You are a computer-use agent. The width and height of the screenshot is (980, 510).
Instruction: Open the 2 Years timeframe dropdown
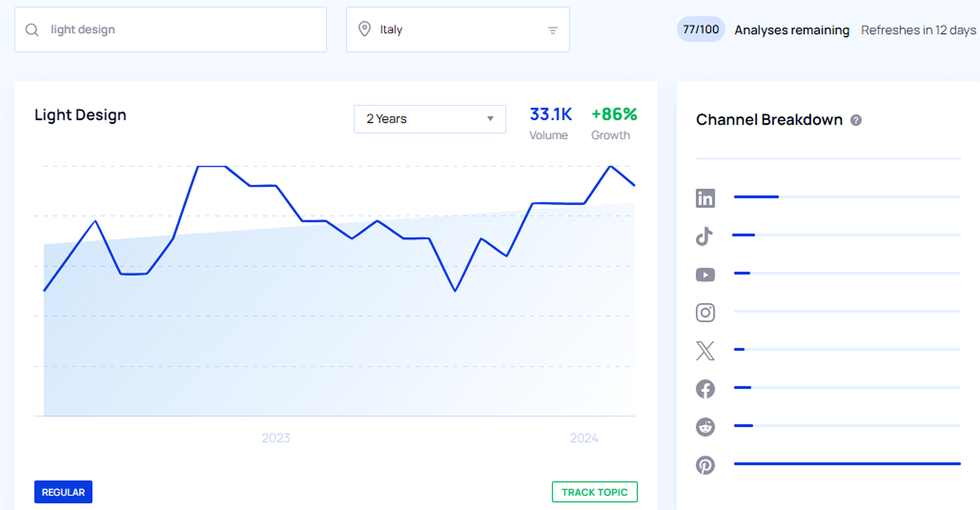(x=429, y=119)
